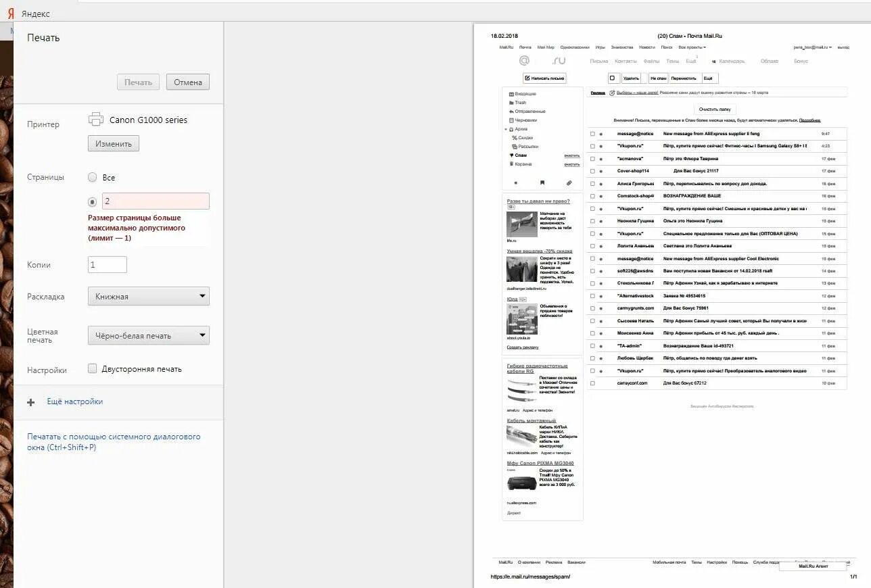871x588 pixels.
Task: Open the Письма tab in preview
Action: (599, 61)
